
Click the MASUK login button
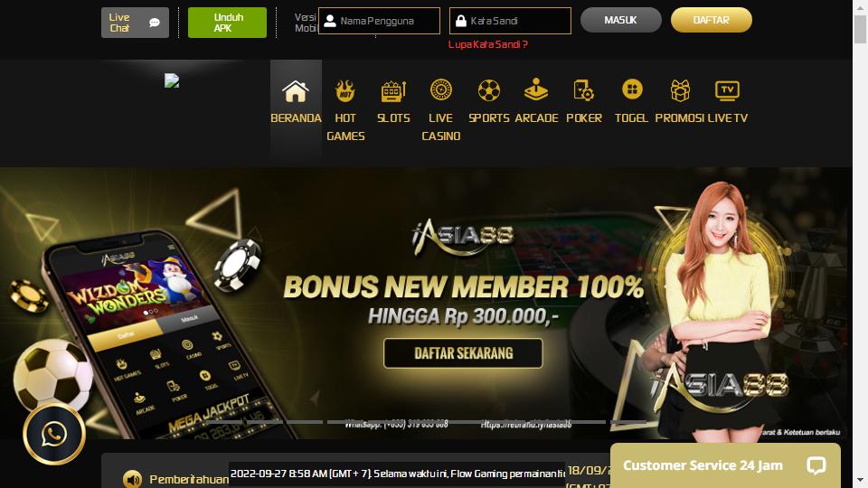(620, 20)
